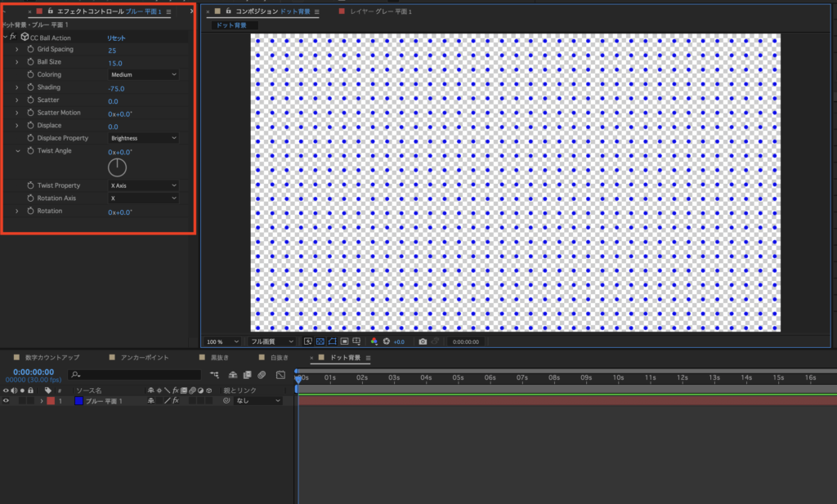Click the graph editor icon in timeline

280,375
